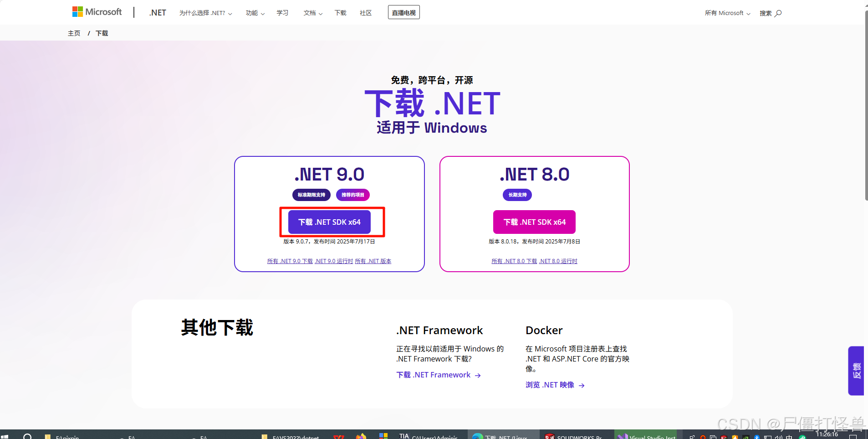Click the 长期支持 badge
868x439 pixels.
click(x=517, y=195)
